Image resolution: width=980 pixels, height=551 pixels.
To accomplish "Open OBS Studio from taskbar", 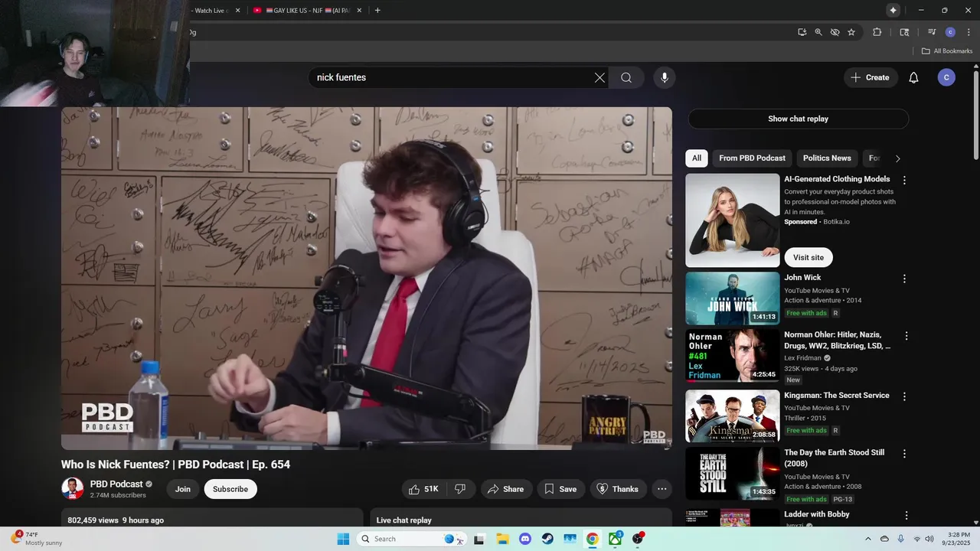I will 638,539.
